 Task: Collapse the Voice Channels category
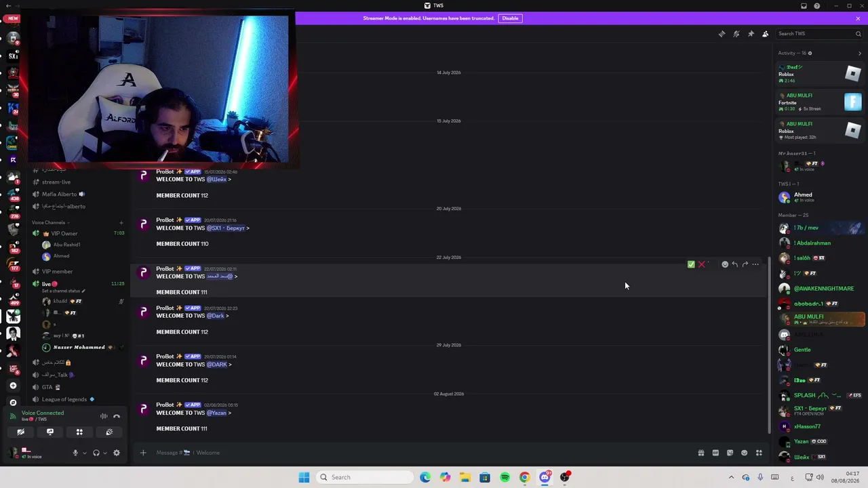click(x=50, y=222)
